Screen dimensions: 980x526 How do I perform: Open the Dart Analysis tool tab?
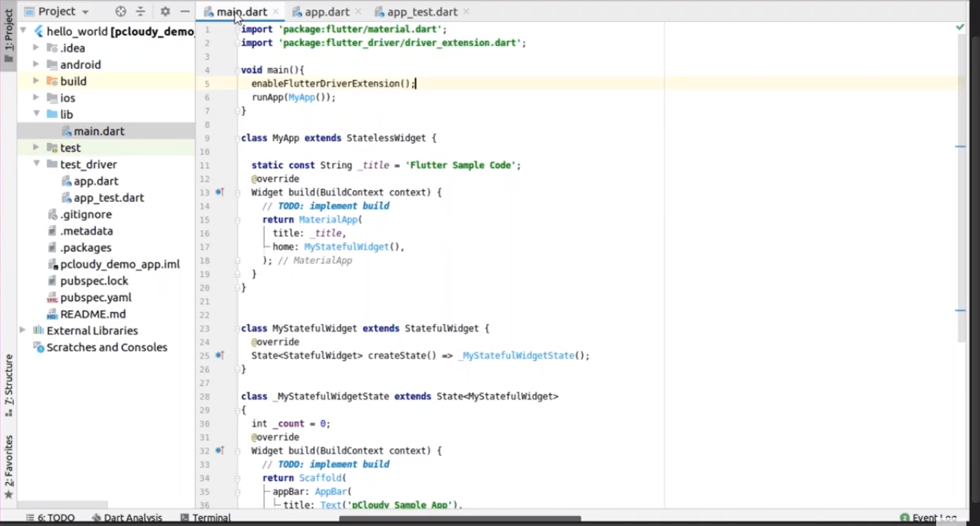(x=127, y=518)
